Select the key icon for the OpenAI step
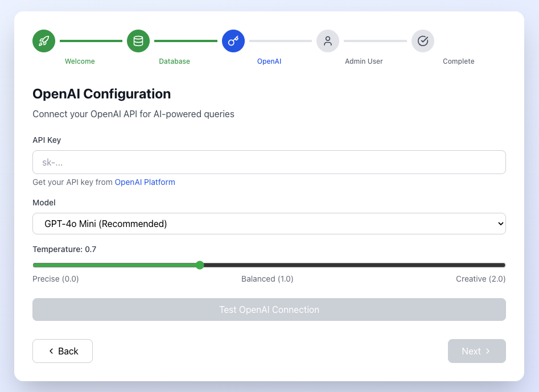Screen dimensions: 539x392 [233, 41]
